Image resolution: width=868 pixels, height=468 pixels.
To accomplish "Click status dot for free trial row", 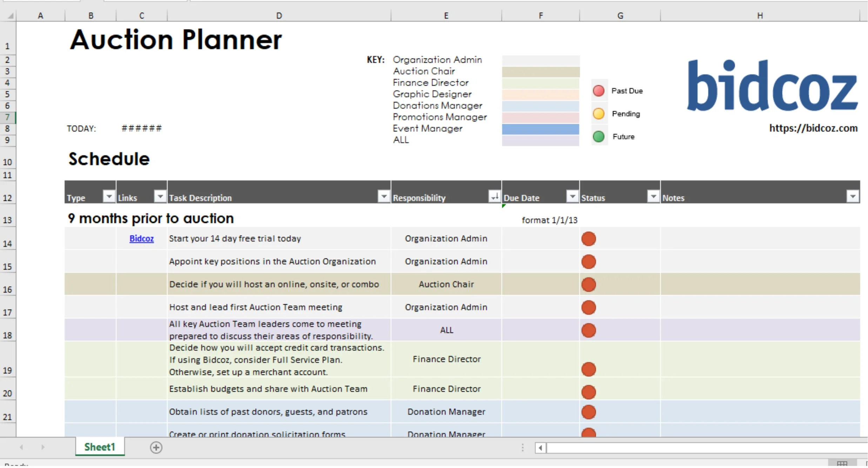I will pyautogui.click(x=588, y=239).
